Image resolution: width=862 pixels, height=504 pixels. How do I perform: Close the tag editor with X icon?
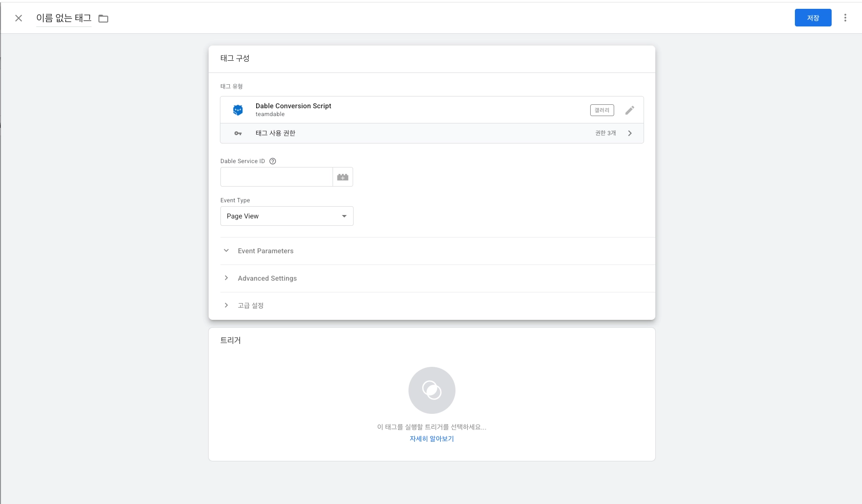pyautogui.click(x=19, y=18)
